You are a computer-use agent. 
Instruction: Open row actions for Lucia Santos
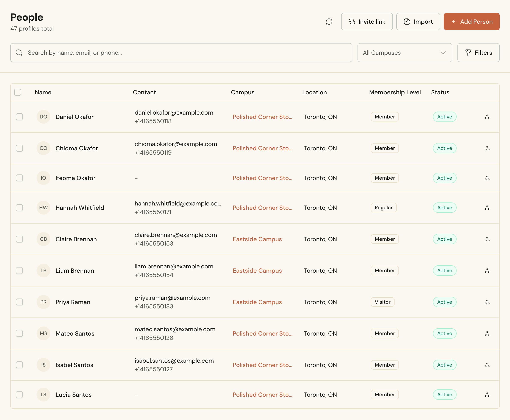[487, 395]
